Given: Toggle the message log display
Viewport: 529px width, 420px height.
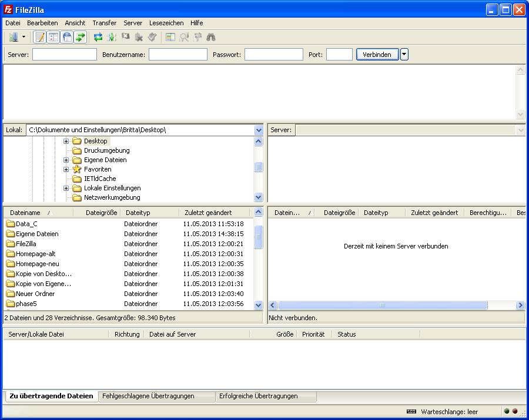Looking at the screenshot, I should tap(40, 37).
